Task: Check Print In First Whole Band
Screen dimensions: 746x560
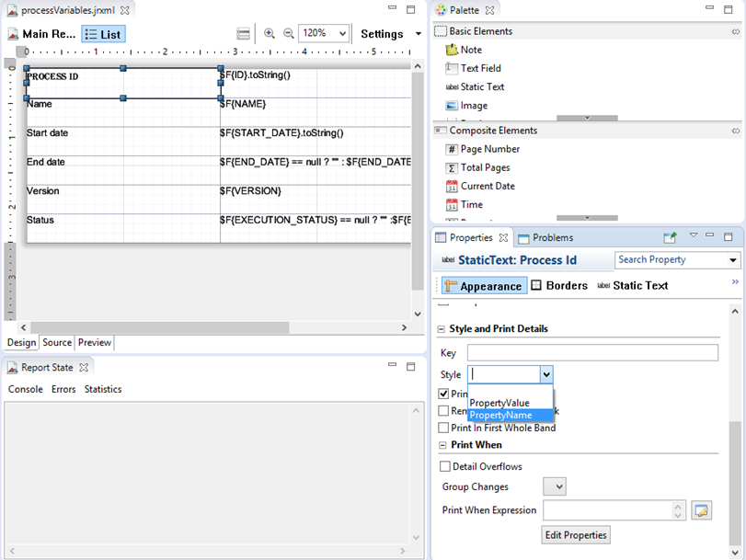Action: coord(446,428)
